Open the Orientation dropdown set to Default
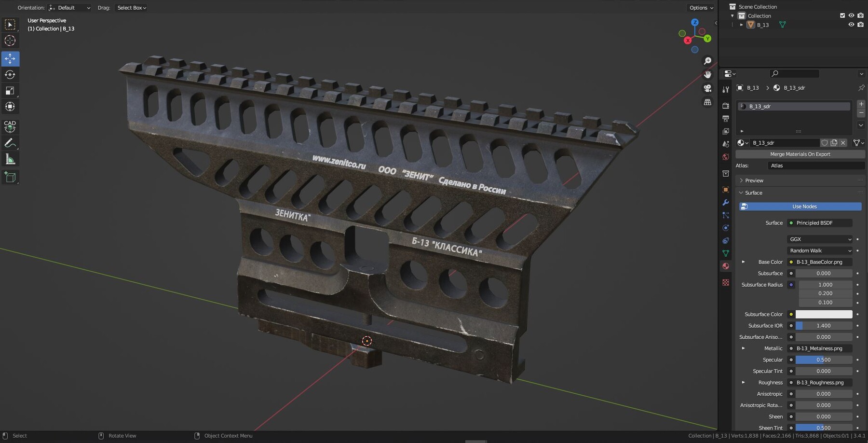868x443 pixels. coord(70,8)
